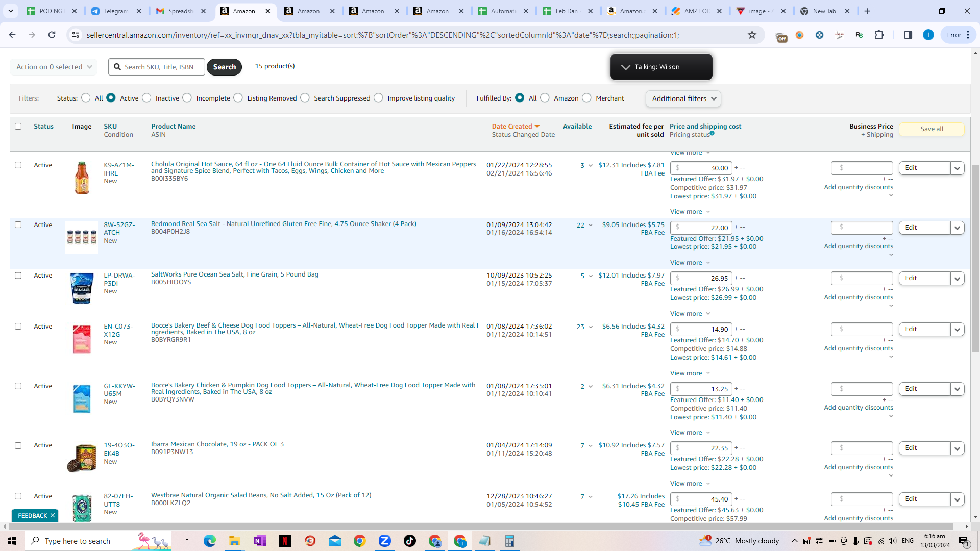
Task: Click the Redmond Real Sea Salt product image
Action: pyautogui.click(x=82, y=237)
